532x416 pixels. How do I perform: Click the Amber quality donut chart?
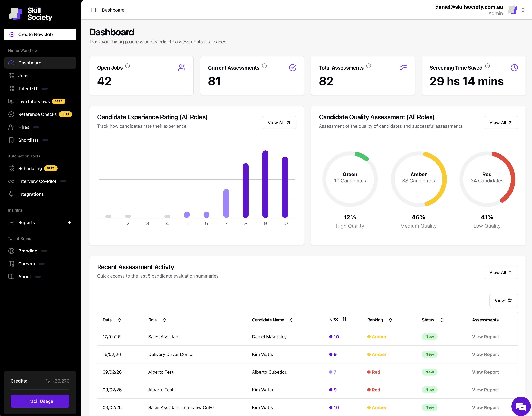pos(418,179)
